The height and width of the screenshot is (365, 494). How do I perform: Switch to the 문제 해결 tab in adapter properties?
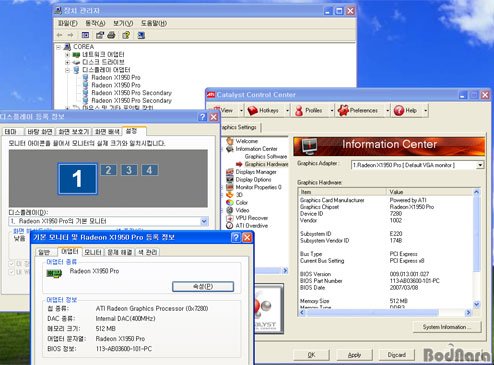pos(120,252)
